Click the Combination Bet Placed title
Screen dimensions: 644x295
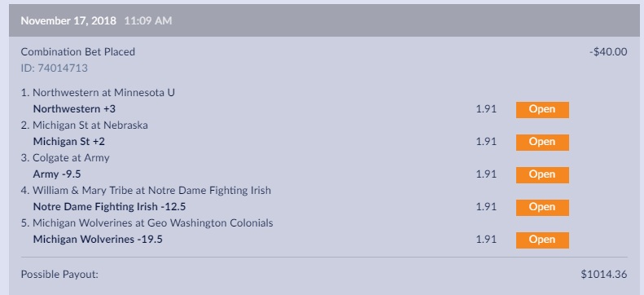[78, 52]
